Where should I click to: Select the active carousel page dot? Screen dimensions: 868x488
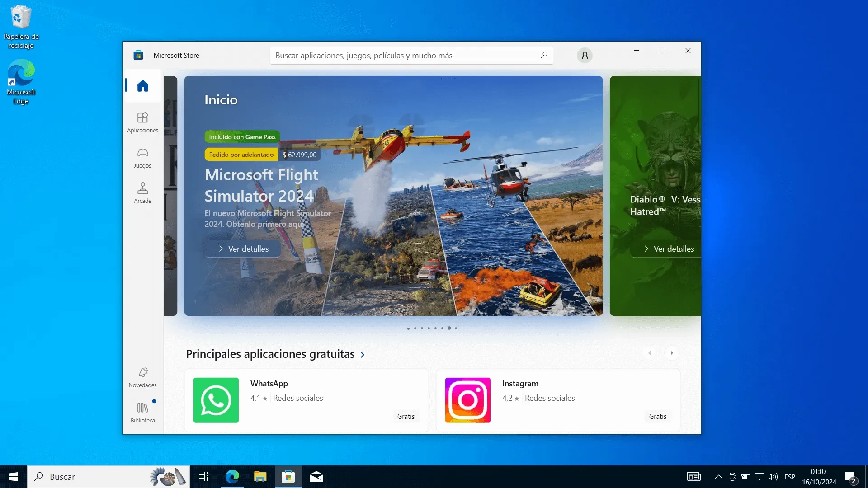[x=449, y=328]
